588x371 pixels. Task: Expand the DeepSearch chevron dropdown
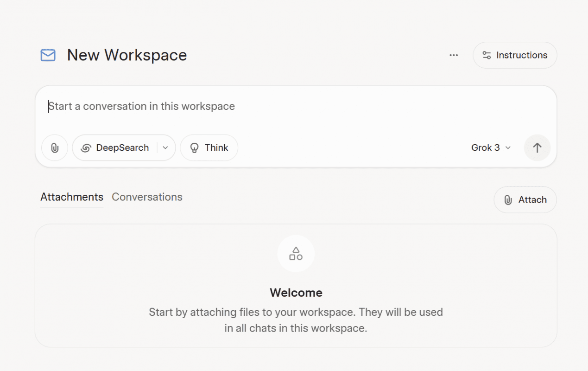165,148
